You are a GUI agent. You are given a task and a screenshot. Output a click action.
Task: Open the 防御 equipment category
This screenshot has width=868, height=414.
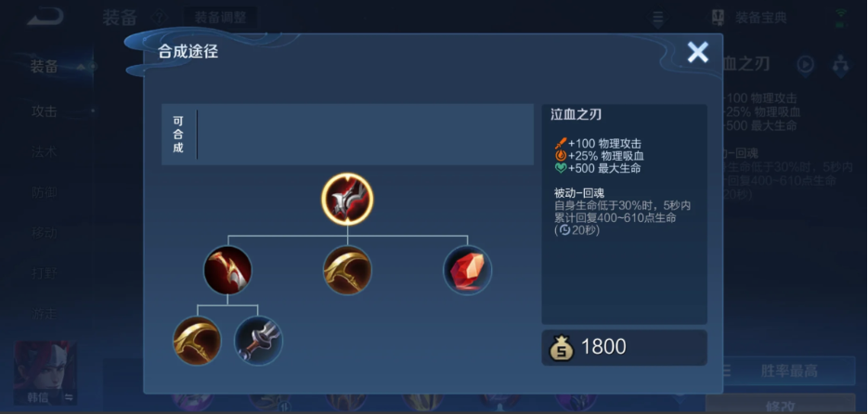45,192
